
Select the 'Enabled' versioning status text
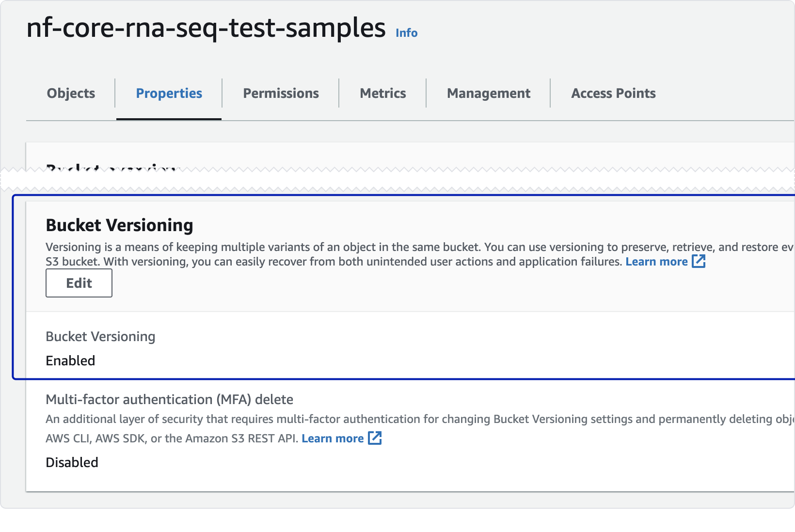[x=70, y=360]
